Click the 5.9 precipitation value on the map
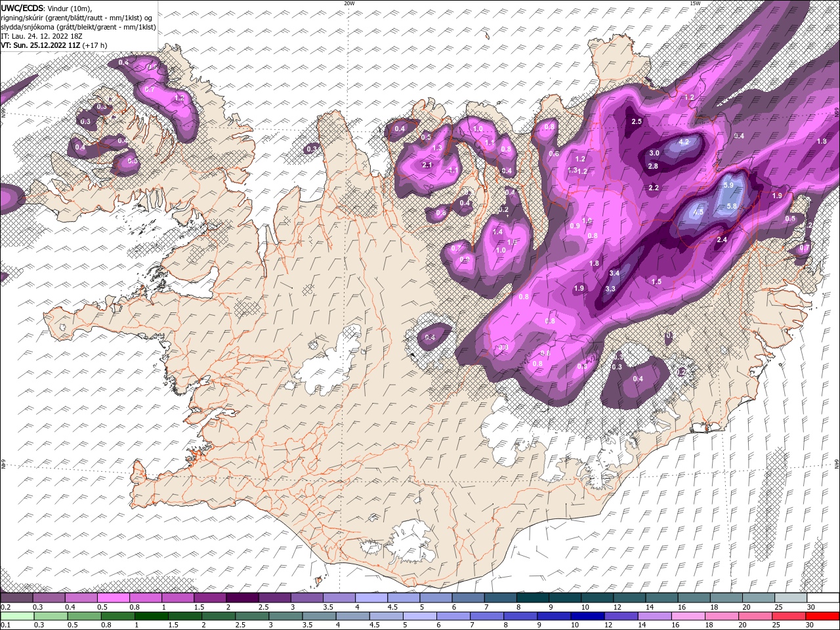This screenshot has width=840, height=630. pos(728,185)
